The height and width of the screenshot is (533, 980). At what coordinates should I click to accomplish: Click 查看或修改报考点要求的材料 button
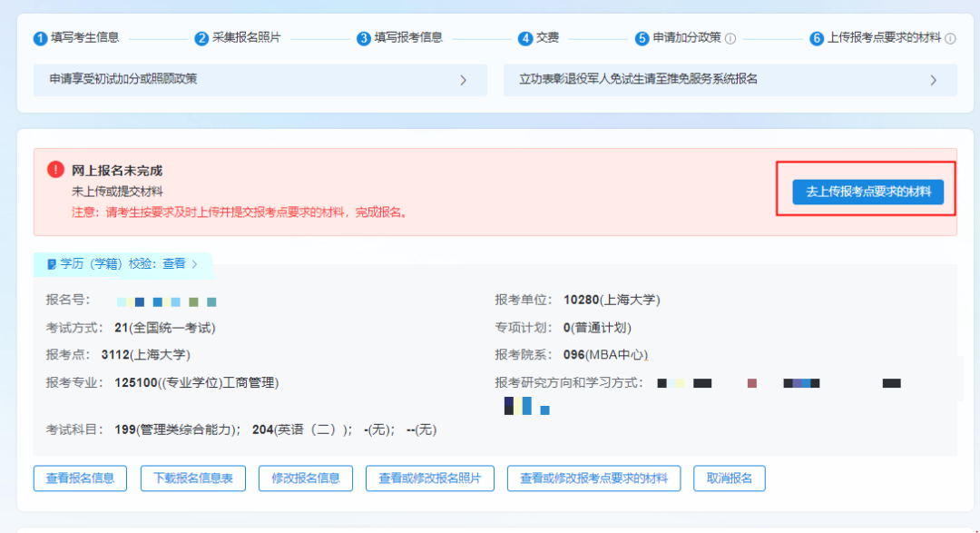click(593, 479)
